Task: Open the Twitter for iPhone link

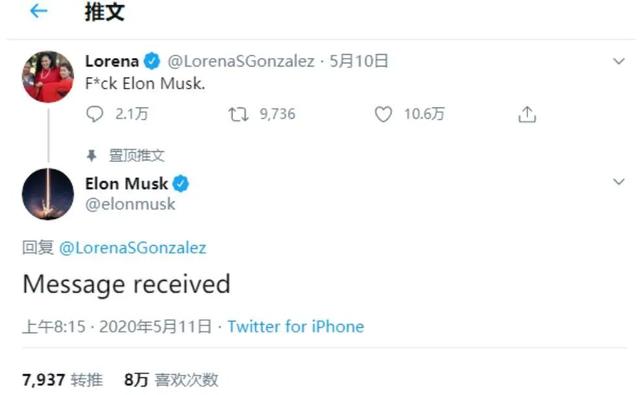Action: click(x=296, y=326)
